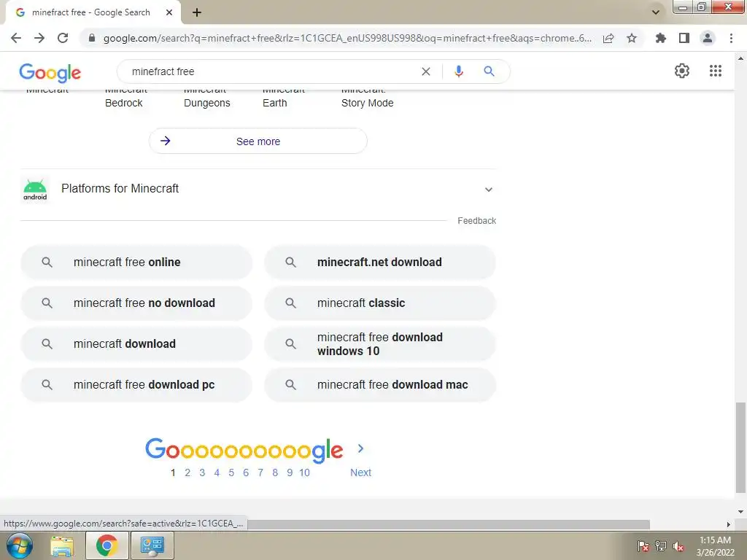Click the address bar URL
This screenshot has width=747, height=560.
(x=347, y=38)
